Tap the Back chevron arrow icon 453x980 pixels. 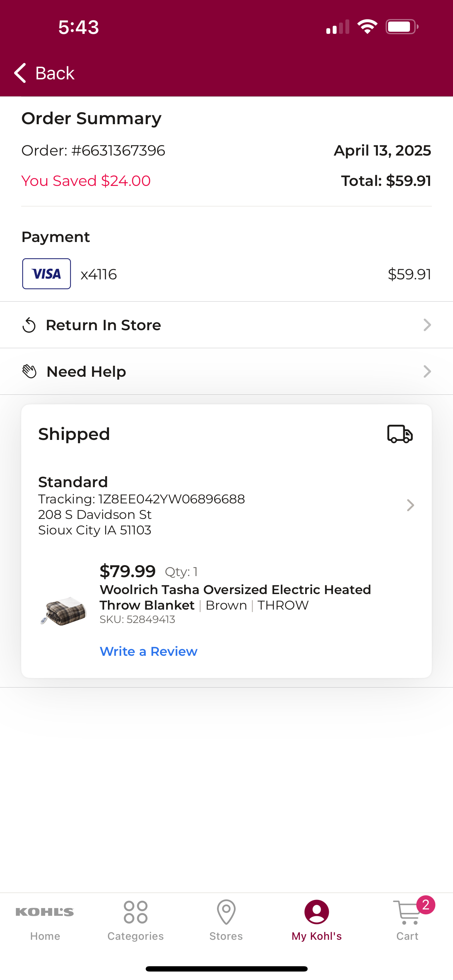click(20, 73)
